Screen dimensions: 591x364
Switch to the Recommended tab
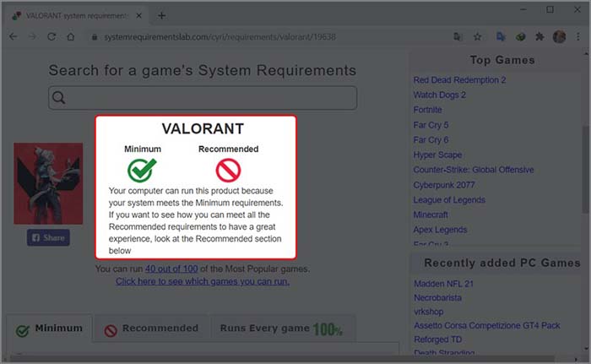[151, 329]
